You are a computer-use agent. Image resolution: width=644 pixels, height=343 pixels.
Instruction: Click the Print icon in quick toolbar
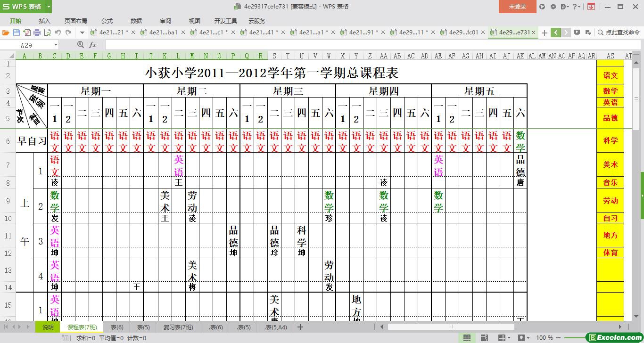coord(37,33)
